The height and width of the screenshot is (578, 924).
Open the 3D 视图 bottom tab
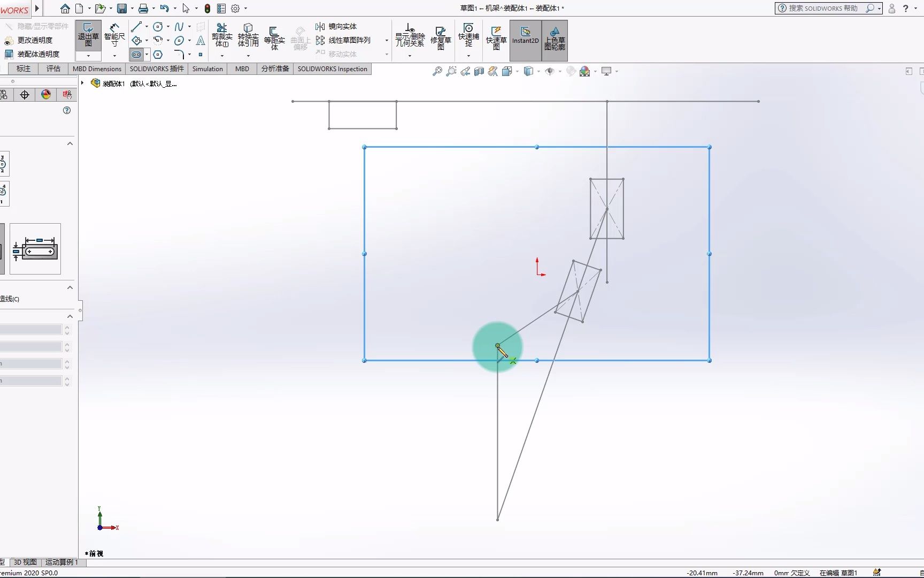coord(25,562)
